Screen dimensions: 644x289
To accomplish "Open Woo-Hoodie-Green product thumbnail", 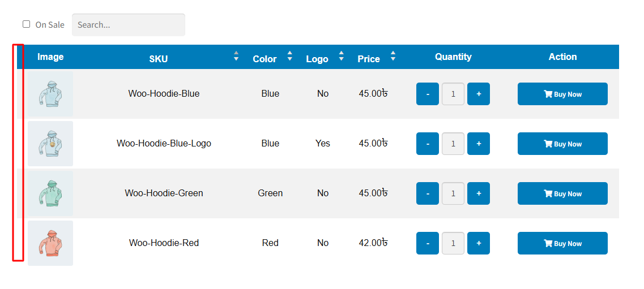I will (50, 193).
